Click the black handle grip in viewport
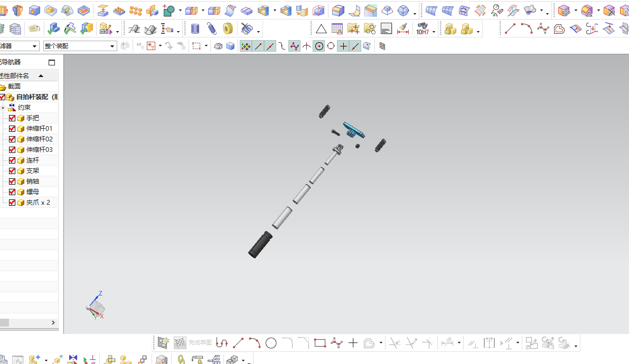 click(260, 245)
